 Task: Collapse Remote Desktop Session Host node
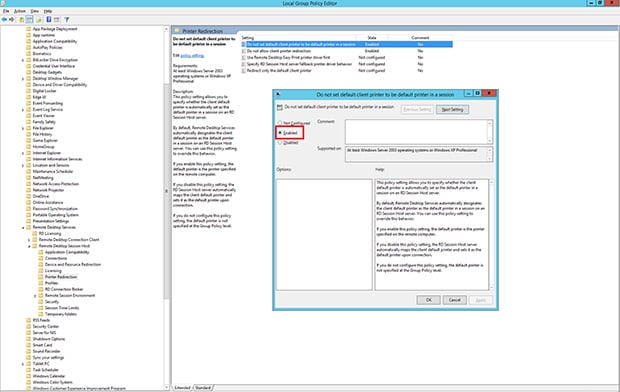click(x=29, y=246)
